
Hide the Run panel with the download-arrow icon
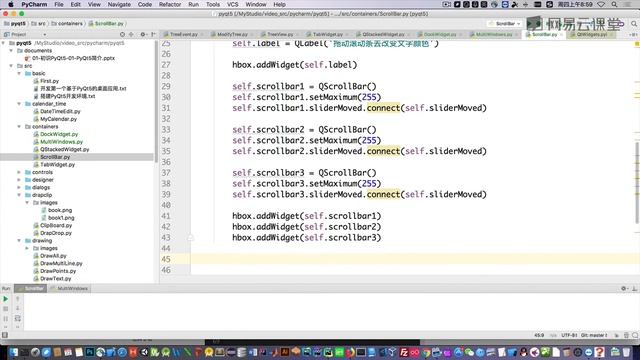634,289
